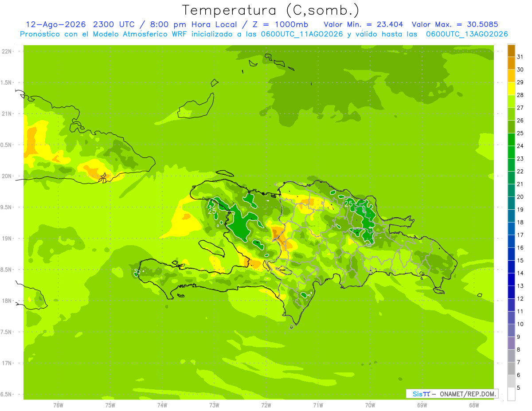Image resolution: width=532 pixels, height=411 pixels.
Task: Click the "21N" latitude label
Action: tap(6, 114)
